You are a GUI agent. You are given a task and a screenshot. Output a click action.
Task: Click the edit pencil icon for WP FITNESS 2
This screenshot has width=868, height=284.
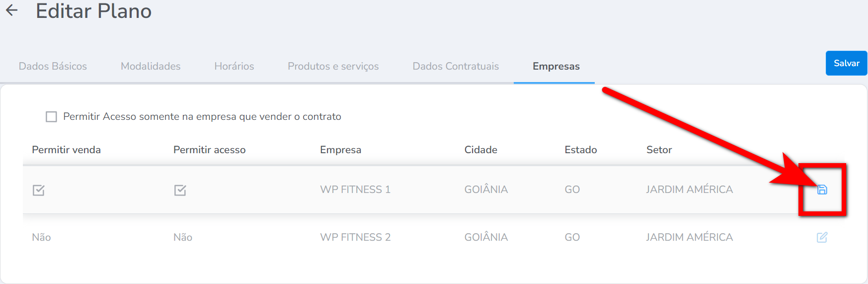pyautogui.click(x=822, y=237)
